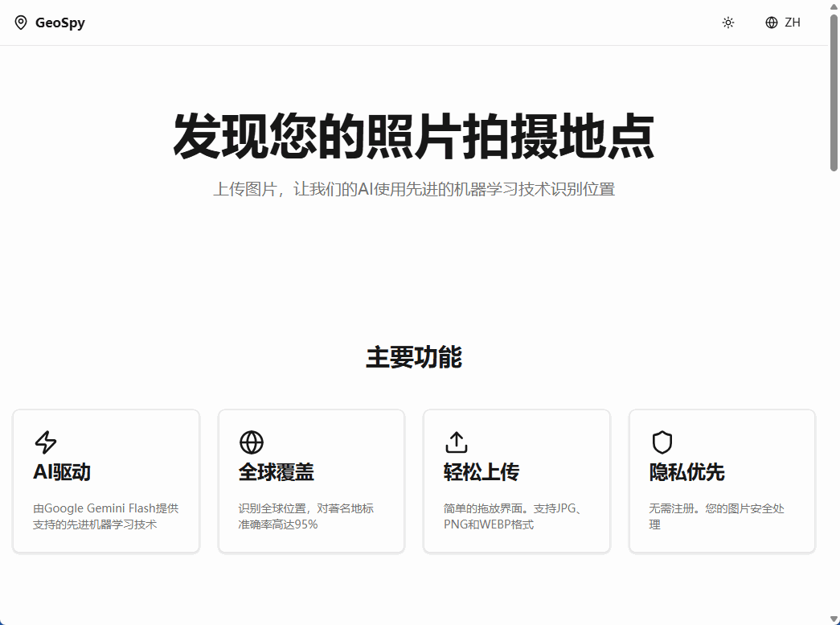Screen dimensions: 840x625
Task: Click the upload arrow icon in 轻松上传 card
Action: click(x=457, y=442)
